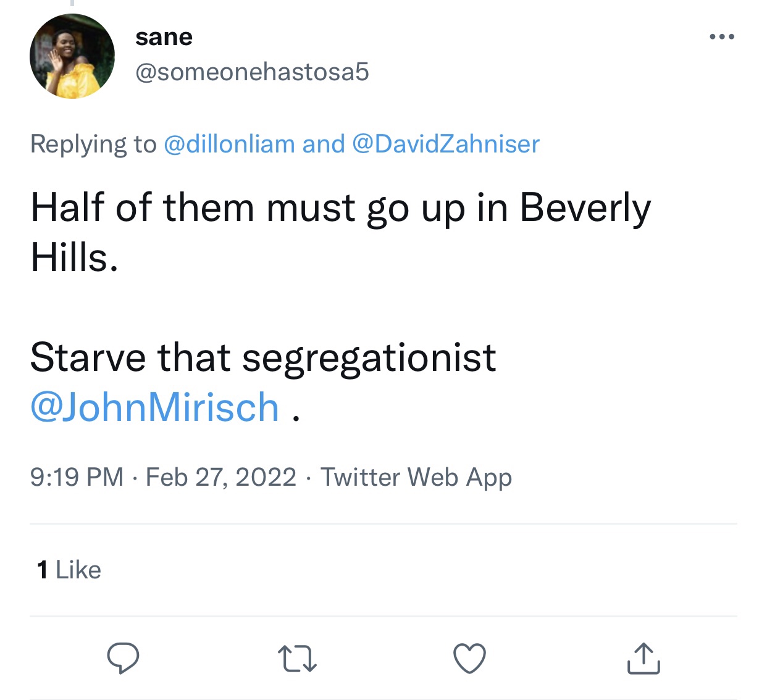767x700 pixels.
Task: Click the Twitter Web App source link
Action: point(416,477)
